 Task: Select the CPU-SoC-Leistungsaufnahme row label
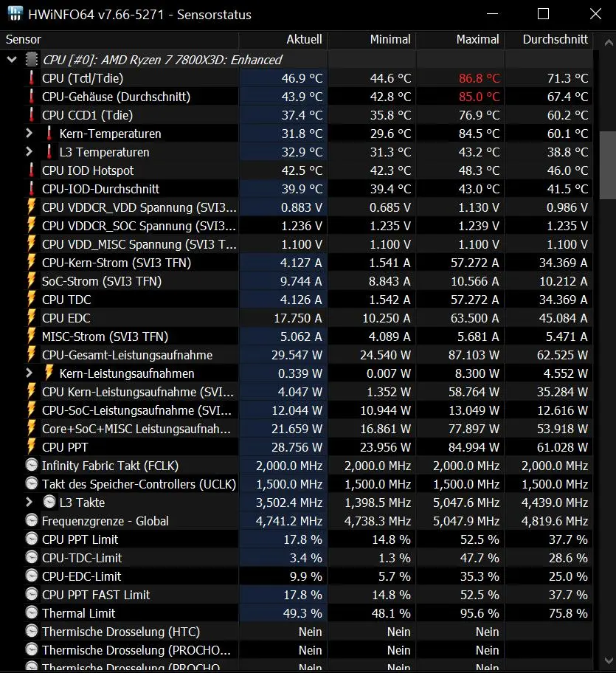(x=136, y=410)
